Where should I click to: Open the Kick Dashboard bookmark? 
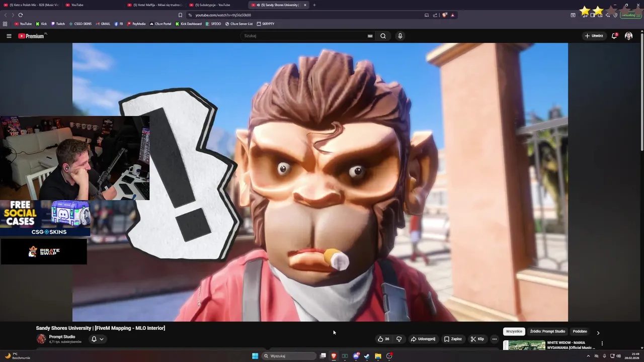[x=189, y=24]
